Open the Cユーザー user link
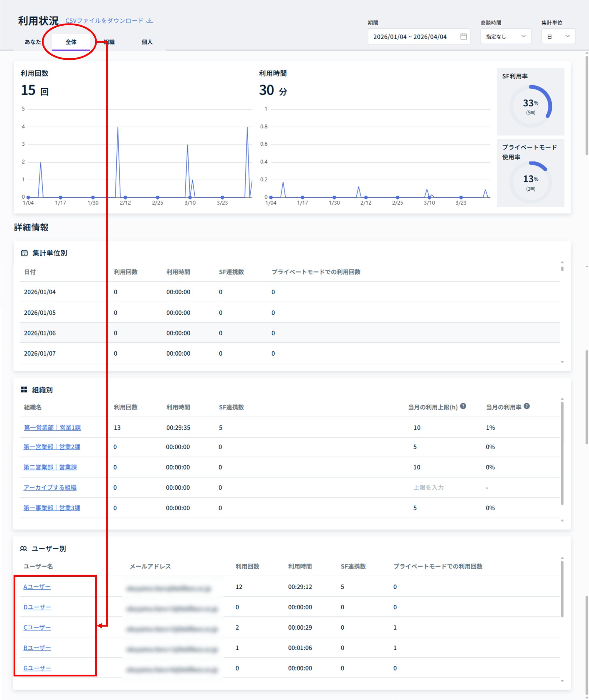Screen dimensions: 589x700 click(37, 627)
